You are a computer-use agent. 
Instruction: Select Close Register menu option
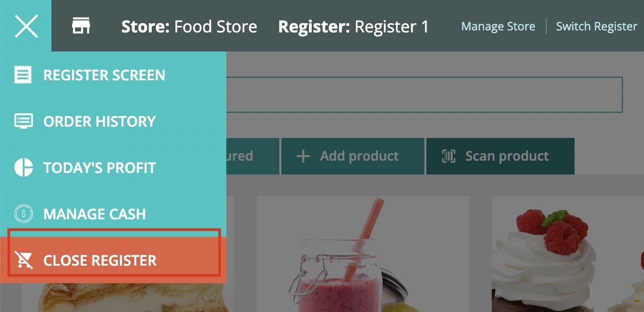pyautogui.click(x=113, y=260)
